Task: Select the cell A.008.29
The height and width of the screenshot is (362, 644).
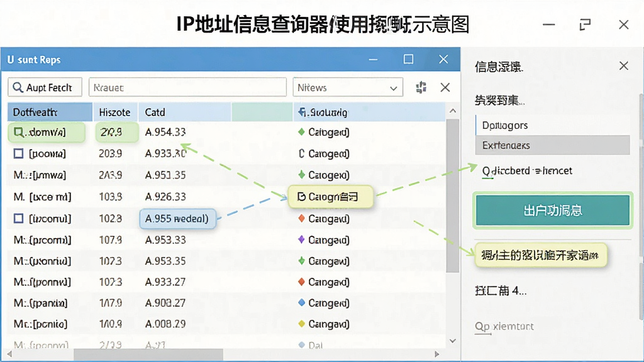Action: point(165,324)
